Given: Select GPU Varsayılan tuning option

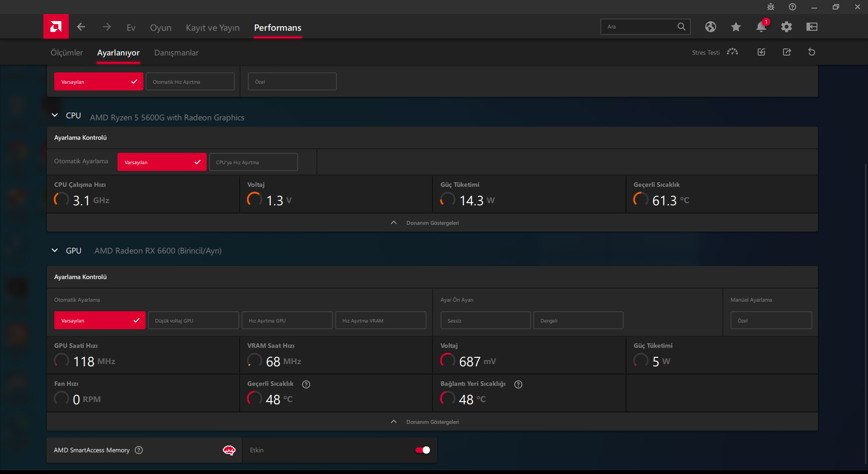Looking at the screenshot, I should point(100,320).
